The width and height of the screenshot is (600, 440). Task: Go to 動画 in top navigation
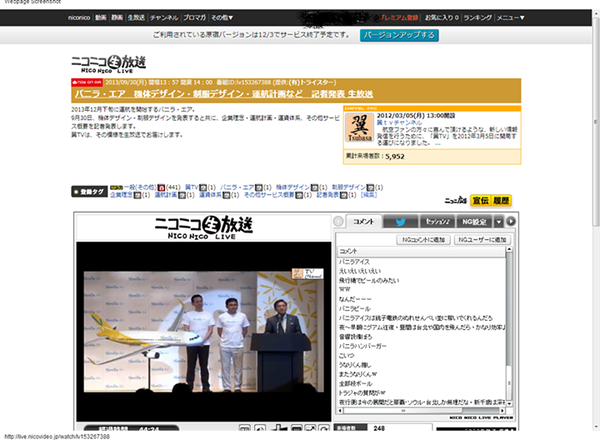tap(101, 18)
